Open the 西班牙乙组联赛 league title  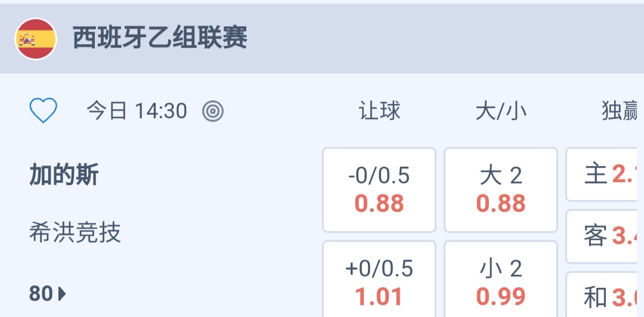point(160,39)
